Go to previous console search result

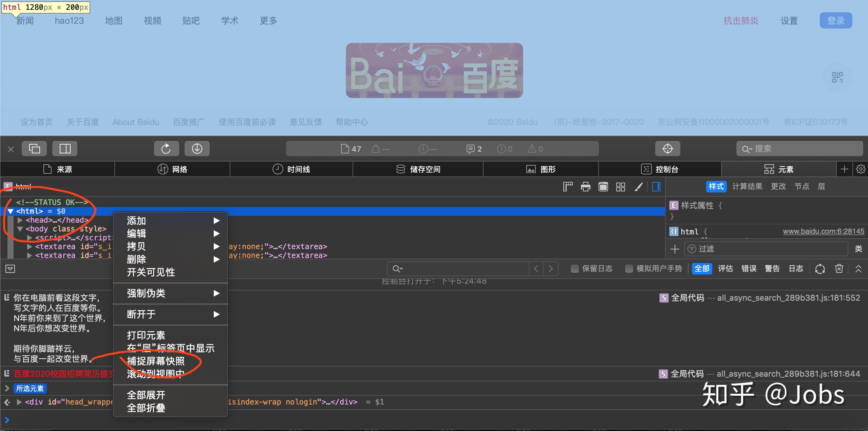[536, 269]
